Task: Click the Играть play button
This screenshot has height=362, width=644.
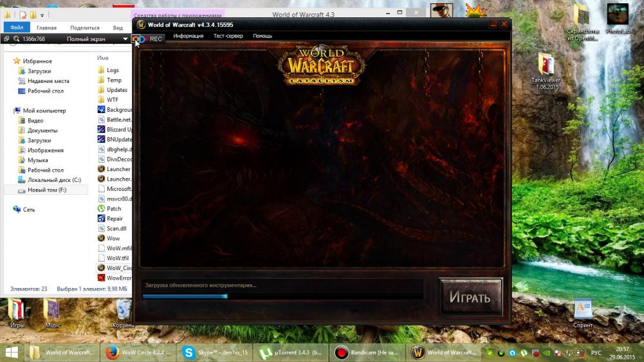Action: [x=470, y=298]
